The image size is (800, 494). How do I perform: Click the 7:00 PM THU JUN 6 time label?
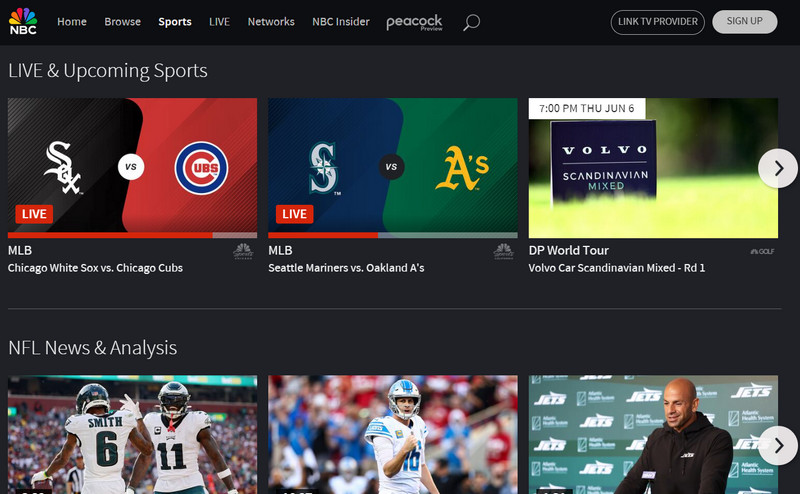pyautogui.click(x=587, y=109)
